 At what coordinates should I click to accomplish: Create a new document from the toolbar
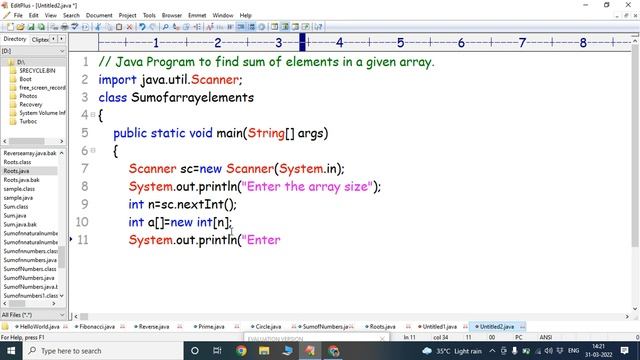pyautogui.click(x=10, y=27)
